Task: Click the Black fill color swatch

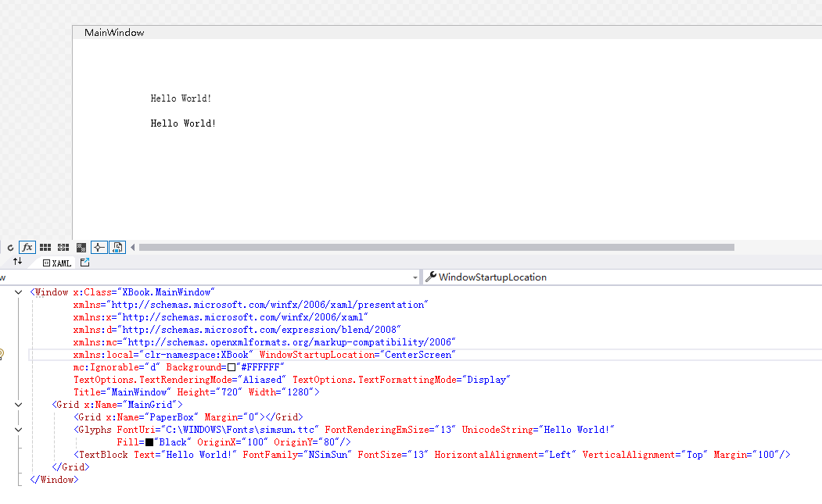Action: click(x=149, y=442)
